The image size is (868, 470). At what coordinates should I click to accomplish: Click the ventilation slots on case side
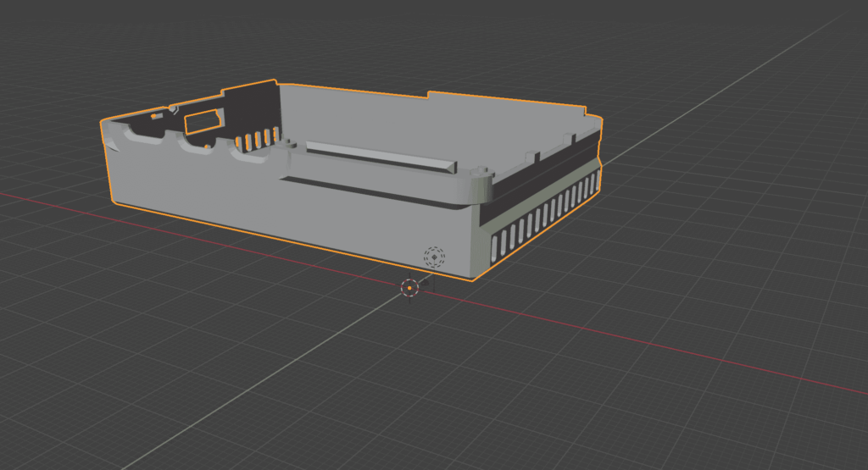tap(545, 215)
